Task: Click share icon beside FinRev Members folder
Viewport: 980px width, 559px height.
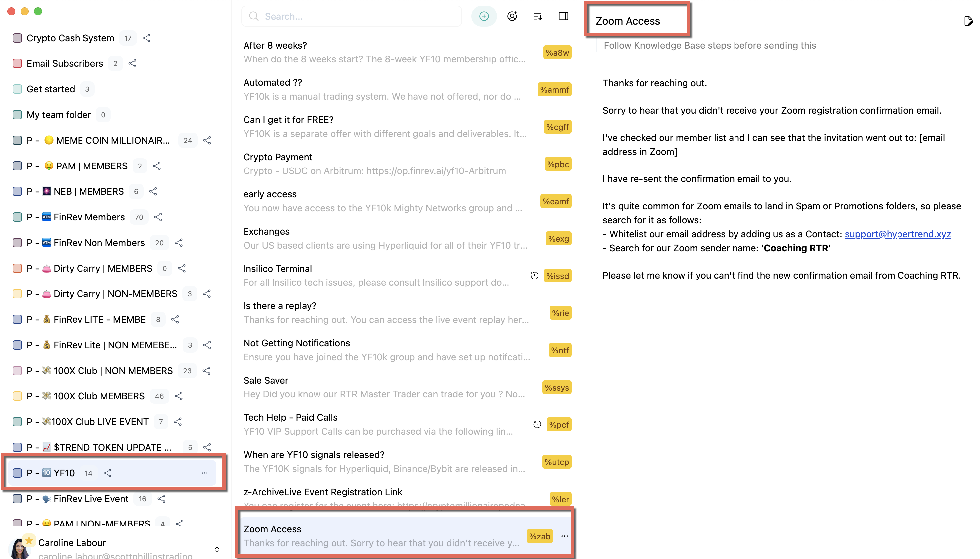Action: click(158, 217)
